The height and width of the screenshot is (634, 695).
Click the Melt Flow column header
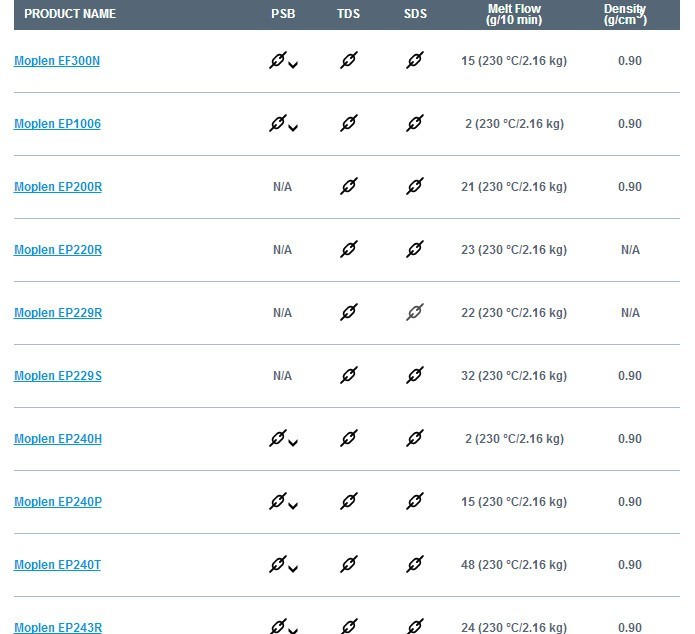pyautogui.click(x=514, y=15)
